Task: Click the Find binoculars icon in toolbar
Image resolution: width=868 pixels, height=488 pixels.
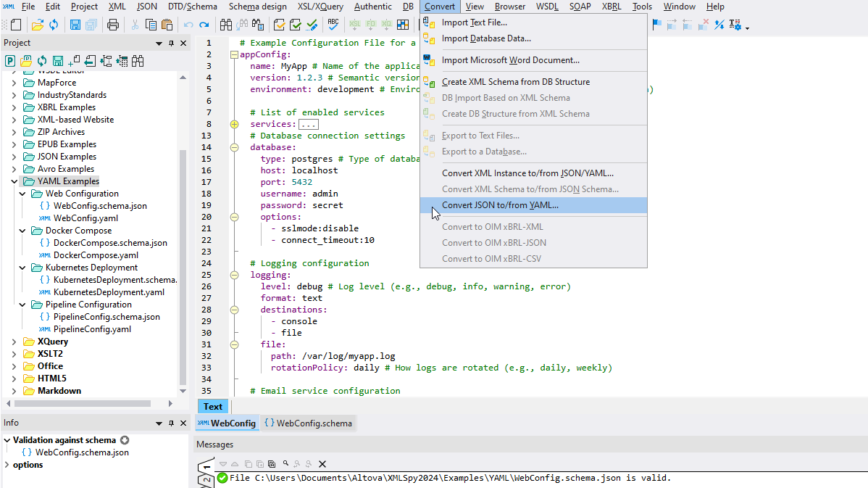Action: pos(226,24)
